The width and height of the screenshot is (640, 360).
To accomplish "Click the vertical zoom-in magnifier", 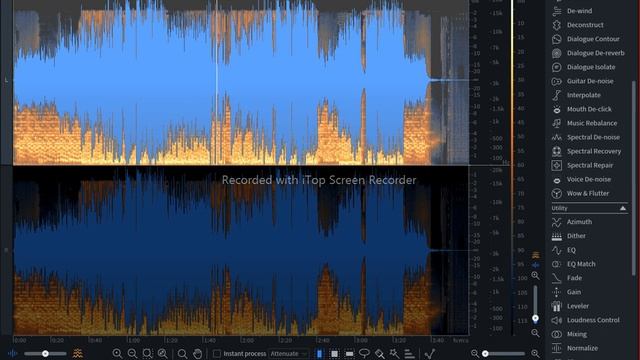I will 535,276.
